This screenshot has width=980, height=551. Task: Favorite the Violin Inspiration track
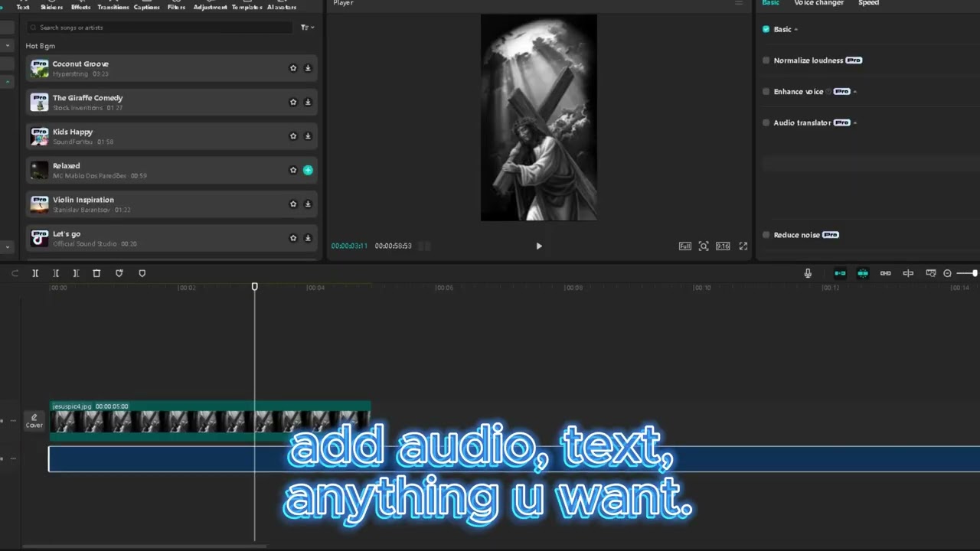292,204
